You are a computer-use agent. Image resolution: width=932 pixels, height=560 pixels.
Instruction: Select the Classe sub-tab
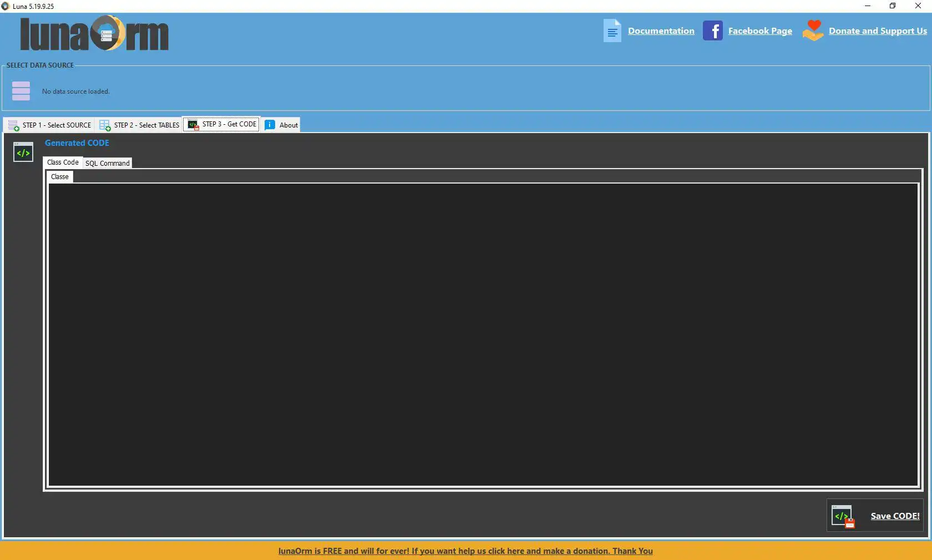(60, 177)
